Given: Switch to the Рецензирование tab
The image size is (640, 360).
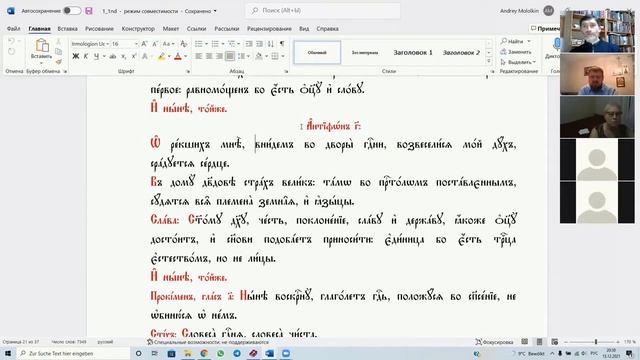Looking at the screenshot, I should pos(269,29).
